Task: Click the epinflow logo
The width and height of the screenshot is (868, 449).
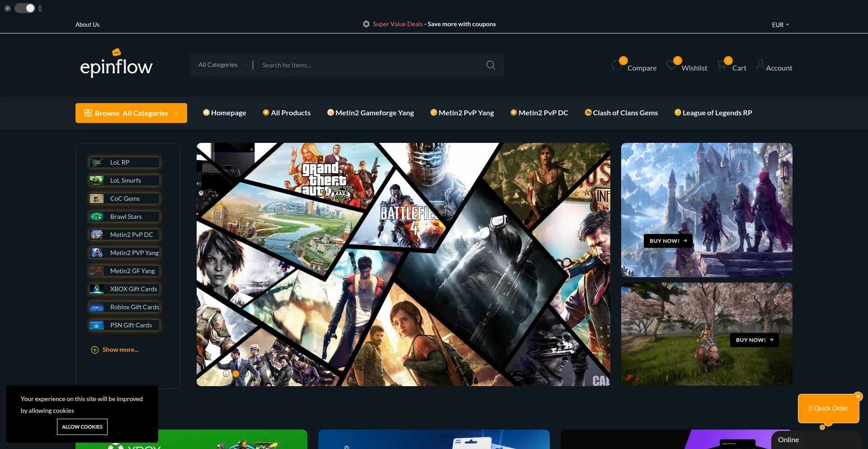Action: (116, 63)
